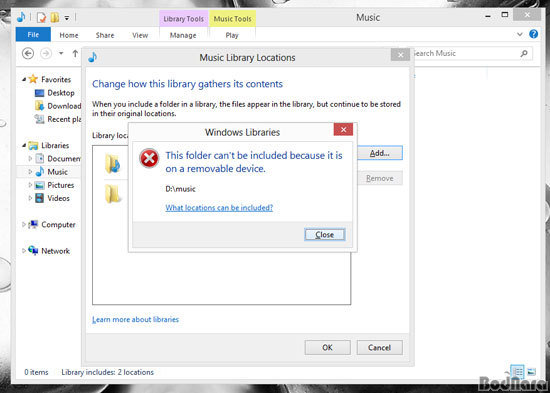Click the New folder quick access icon
Image resolution: width=550 pixels, height=393 pixels.
54,17
